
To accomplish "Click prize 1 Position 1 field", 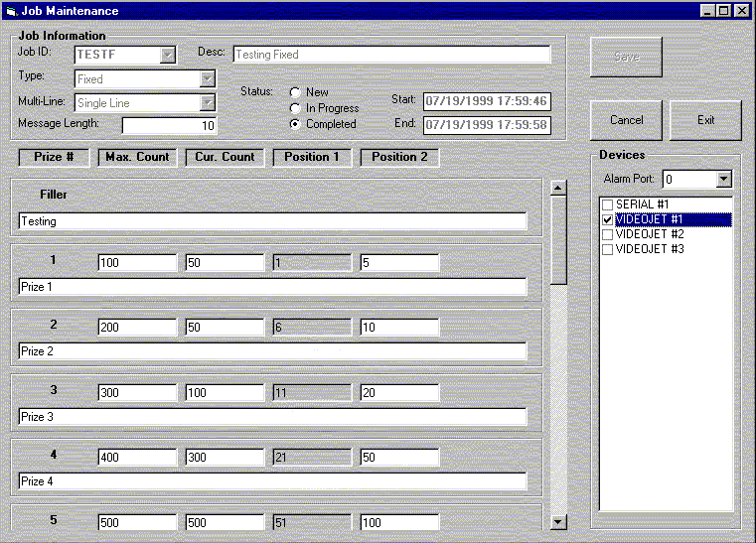I will [312, 263].
